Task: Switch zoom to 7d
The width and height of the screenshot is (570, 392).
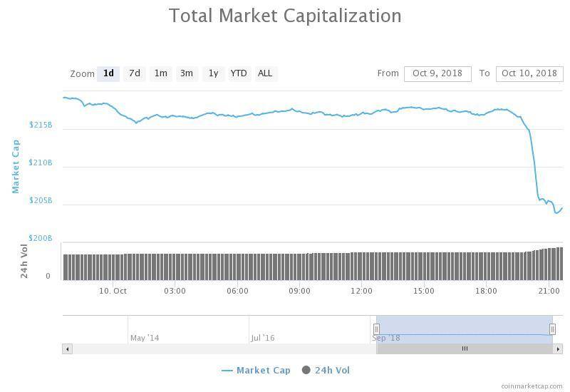Action: (134, 73)
